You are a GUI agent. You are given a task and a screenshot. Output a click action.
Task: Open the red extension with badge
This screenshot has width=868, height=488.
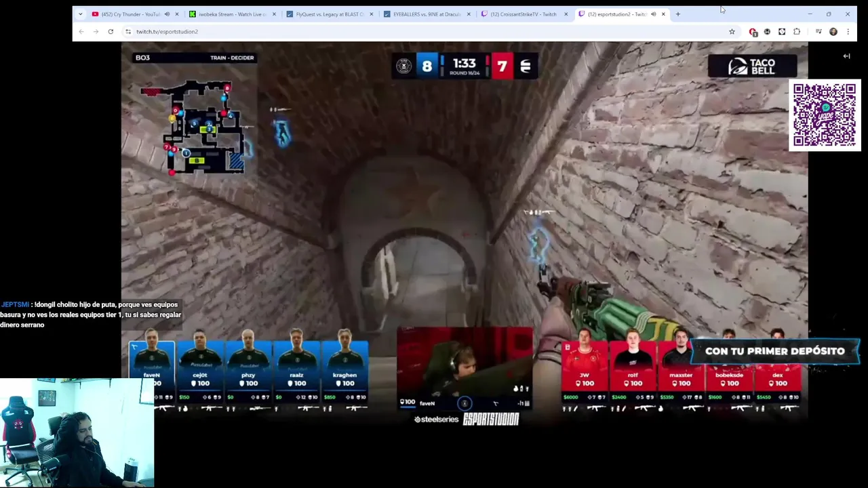[753, 32]
